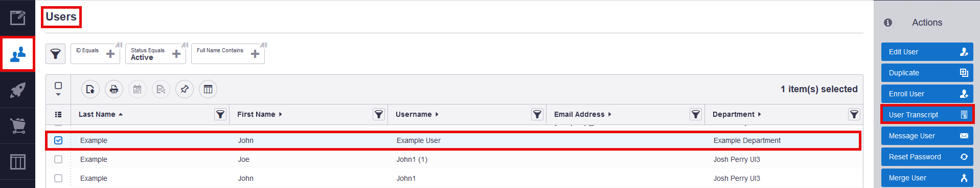Check the Example Joe row checkbox
This screenshot has width=980, height=188.
tap(58, 159)
